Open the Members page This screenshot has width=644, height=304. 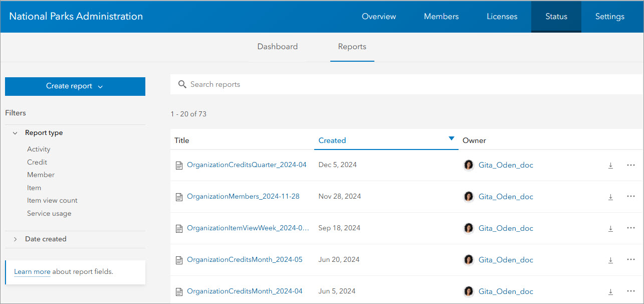[441, 17]
